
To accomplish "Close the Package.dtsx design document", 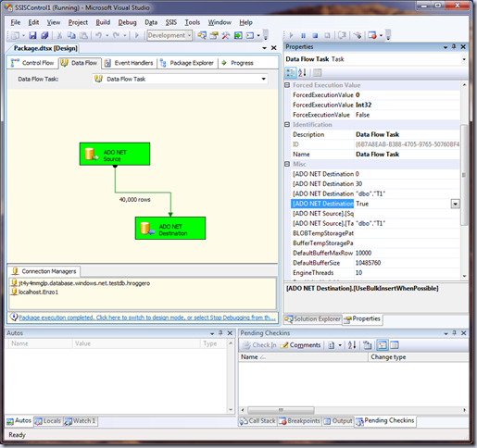I will (273, 48).
